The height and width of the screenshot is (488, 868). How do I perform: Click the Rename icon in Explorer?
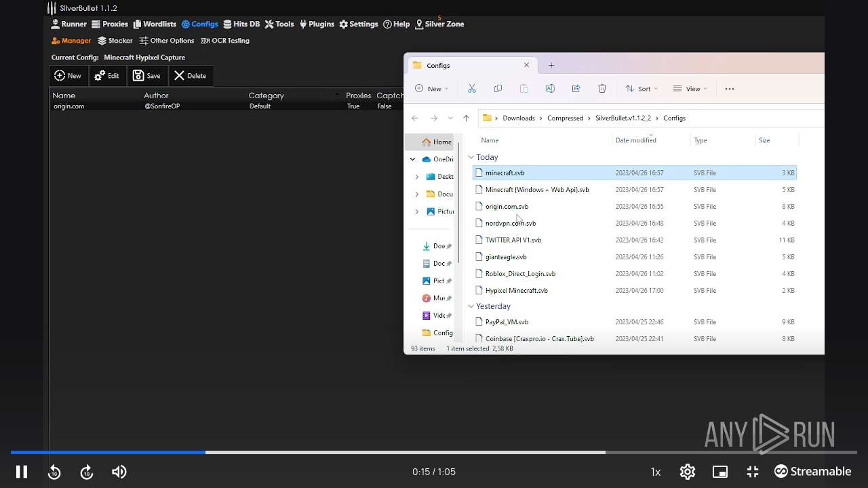550,89
